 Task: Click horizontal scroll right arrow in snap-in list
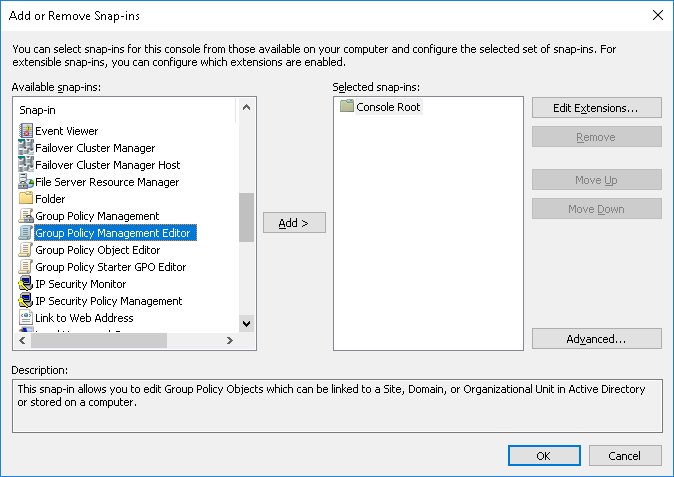229,340
